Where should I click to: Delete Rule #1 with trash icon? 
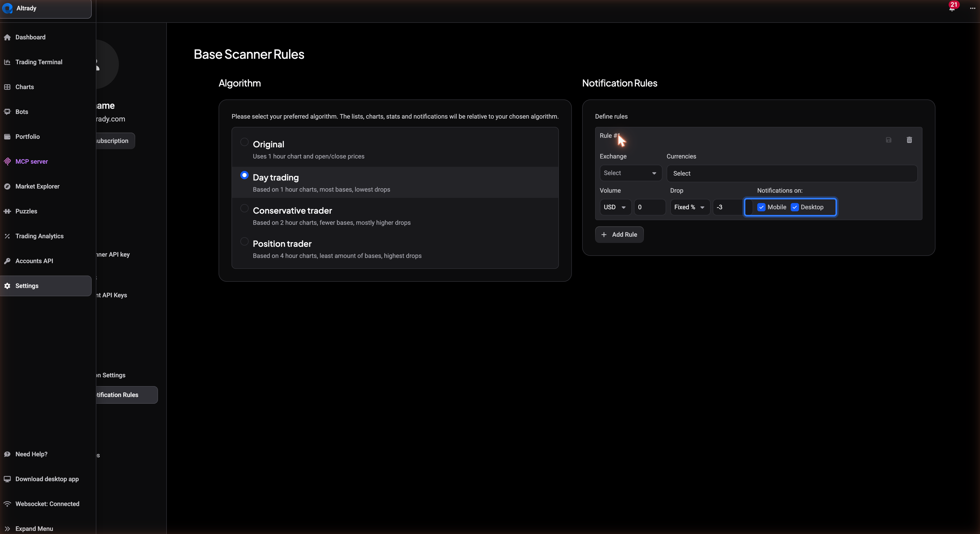(909, 140)
